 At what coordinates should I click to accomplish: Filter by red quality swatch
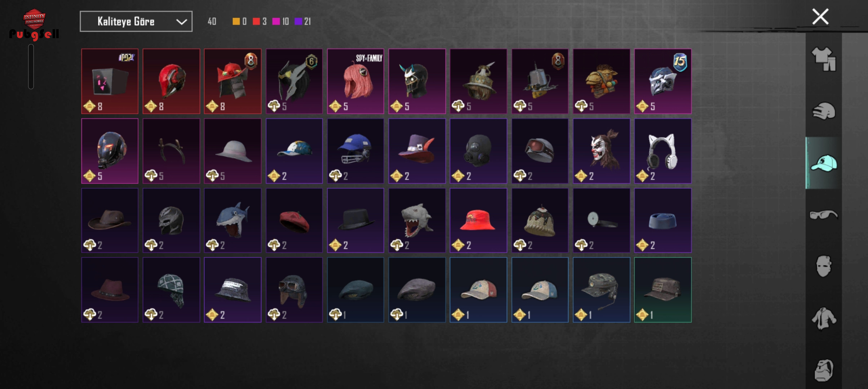click(x=256, y=22)
